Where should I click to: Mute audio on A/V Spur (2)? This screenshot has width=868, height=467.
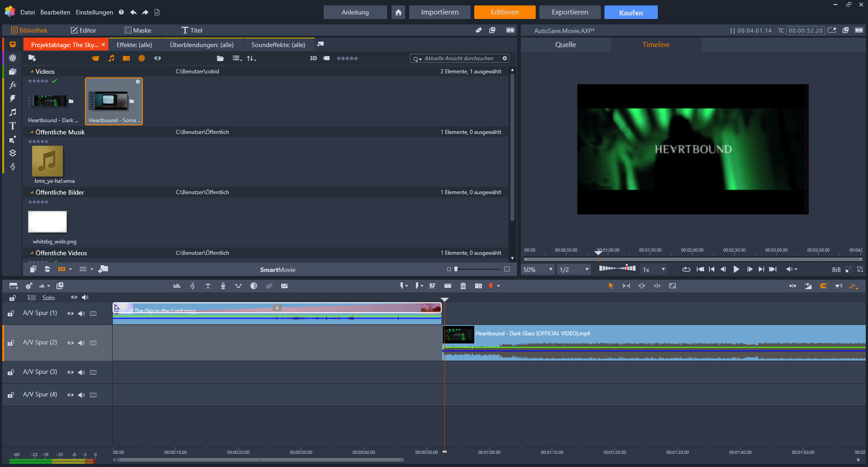click(81, 343)
